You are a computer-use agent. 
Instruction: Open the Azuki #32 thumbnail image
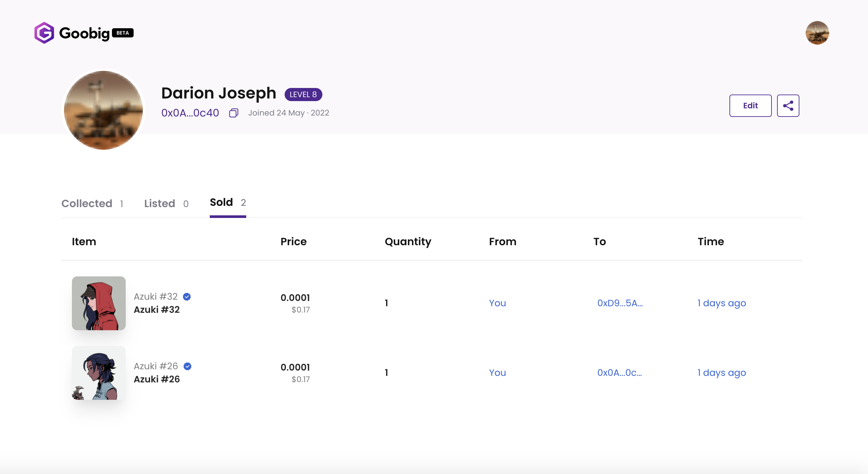99,303
